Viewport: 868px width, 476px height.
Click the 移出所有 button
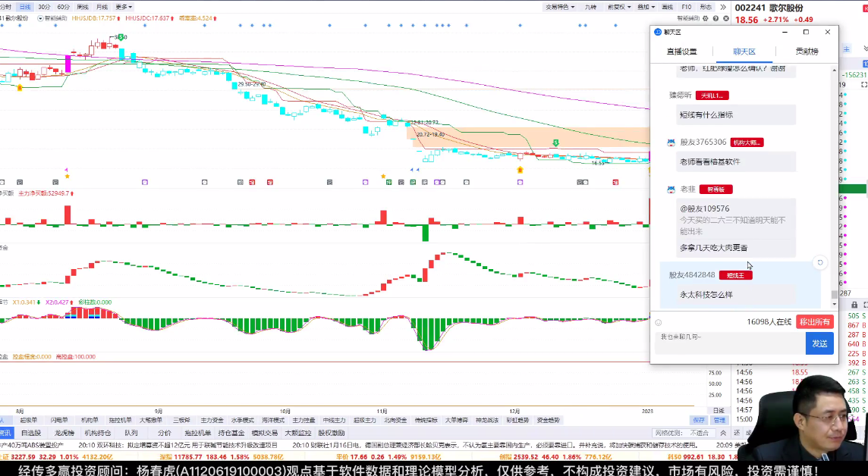[815, 322]
